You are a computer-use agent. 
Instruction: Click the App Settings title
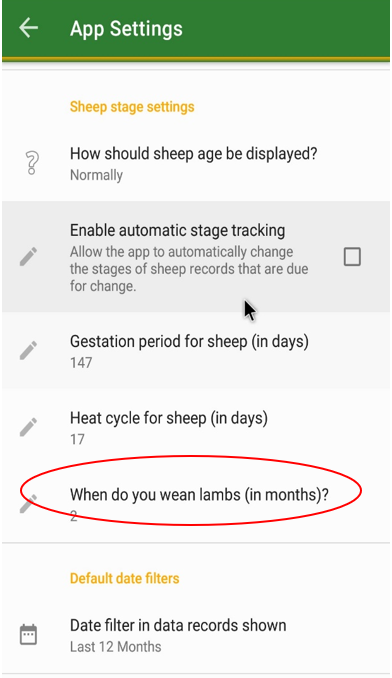tap(126, 29)
